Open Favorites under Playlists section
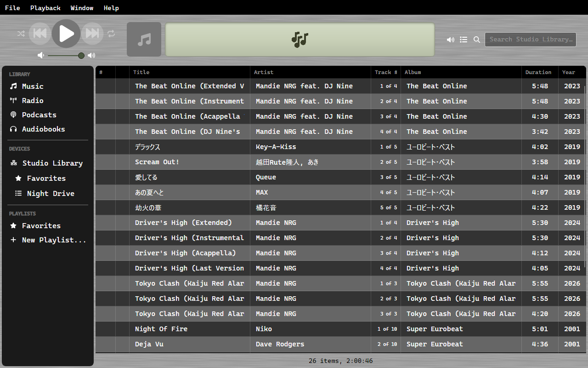This screenshot has width=588, height=368. point(48,226)
